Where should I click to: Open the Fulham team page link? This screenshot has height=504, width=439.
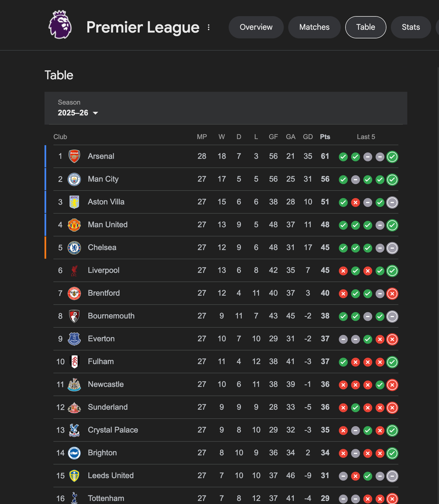click(x=101, y=362)
